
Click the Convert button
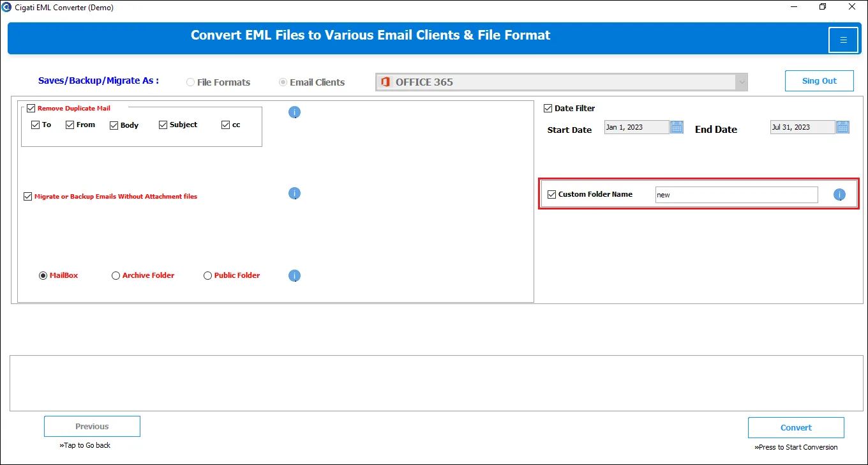[796, 428]
